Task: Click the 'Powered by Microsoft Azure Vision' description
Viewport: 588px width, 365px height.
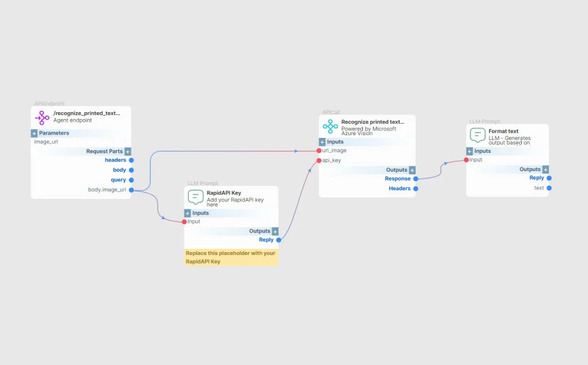Action: click(x=368, y=131)
